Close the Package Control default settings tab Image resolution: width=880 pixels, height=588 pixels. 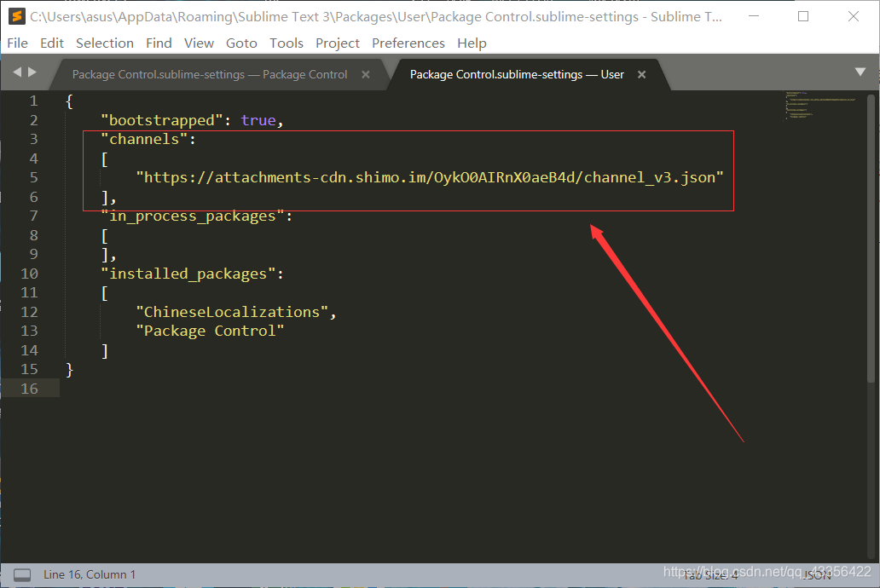click(x=365, y=75)
